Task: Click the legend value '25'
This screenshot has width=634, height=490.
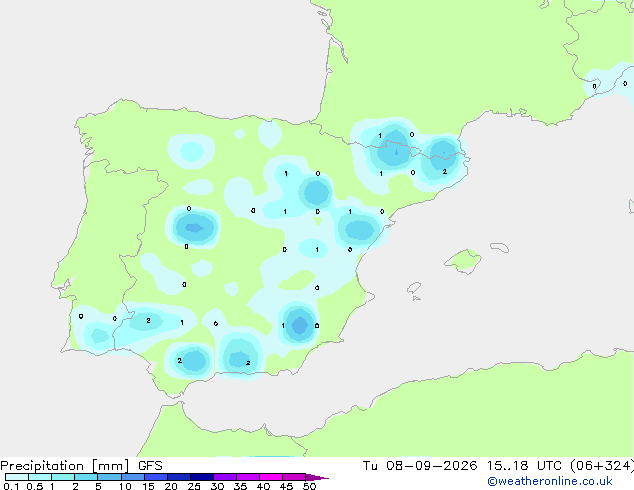Action: (x=194, y=486)
